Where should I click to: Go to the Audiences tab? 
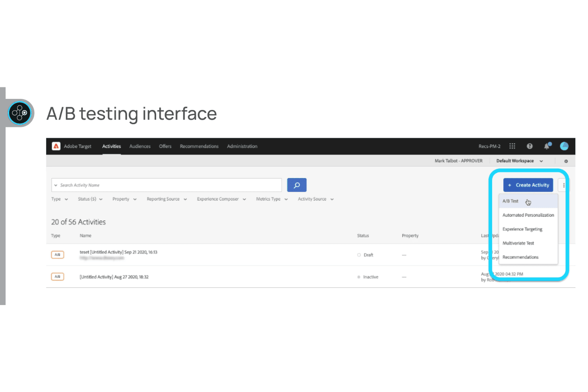[x=140, y=146]
